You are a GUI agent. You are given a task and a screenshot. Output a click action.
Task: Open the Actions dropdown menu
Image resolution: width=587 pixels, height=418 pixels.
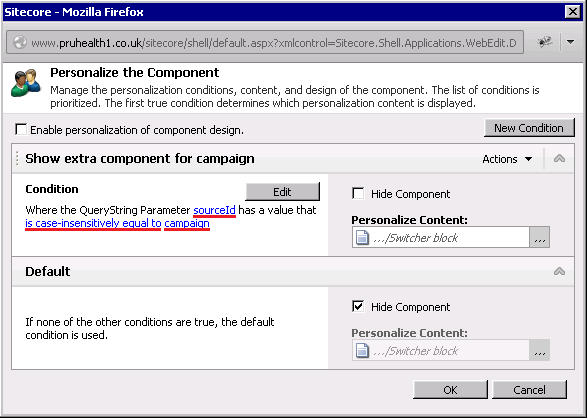click(x=507, y=159)
